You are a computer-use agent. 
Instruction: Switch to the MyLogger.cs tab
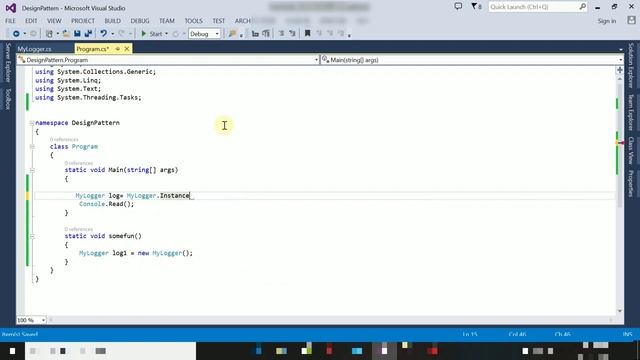(35, 49)
